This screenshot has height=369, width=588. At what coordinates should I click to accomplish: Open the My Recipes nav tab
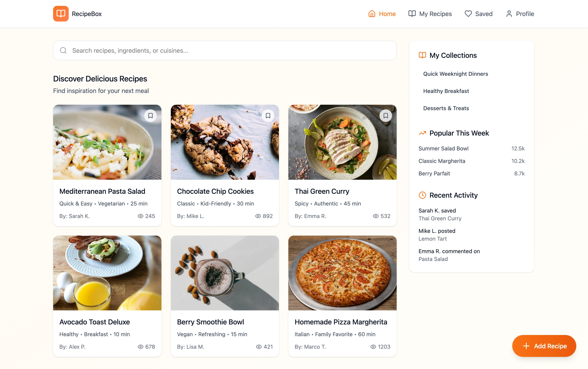[430, 14]
